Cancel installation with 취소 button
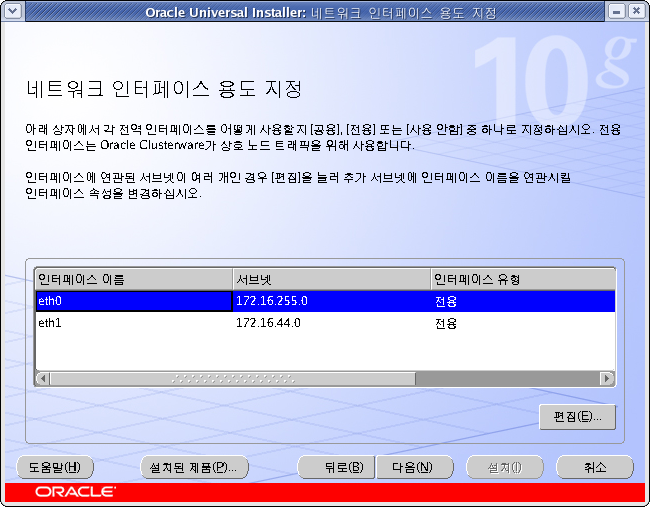The image size is (650, 507). tap(594, 467)
